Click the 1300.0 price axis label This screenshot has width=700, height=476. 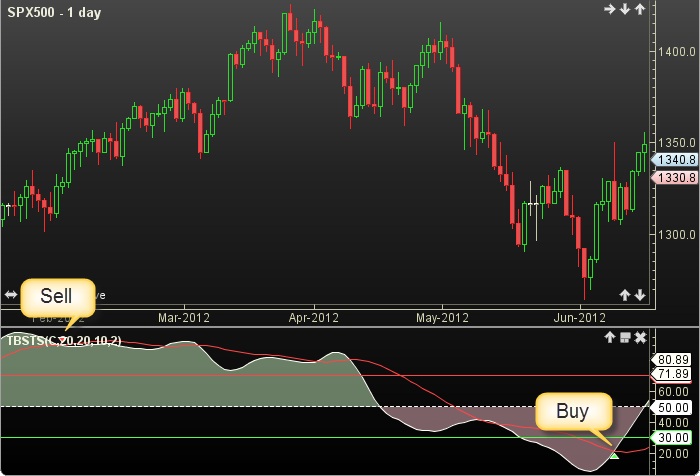(677, 234)
